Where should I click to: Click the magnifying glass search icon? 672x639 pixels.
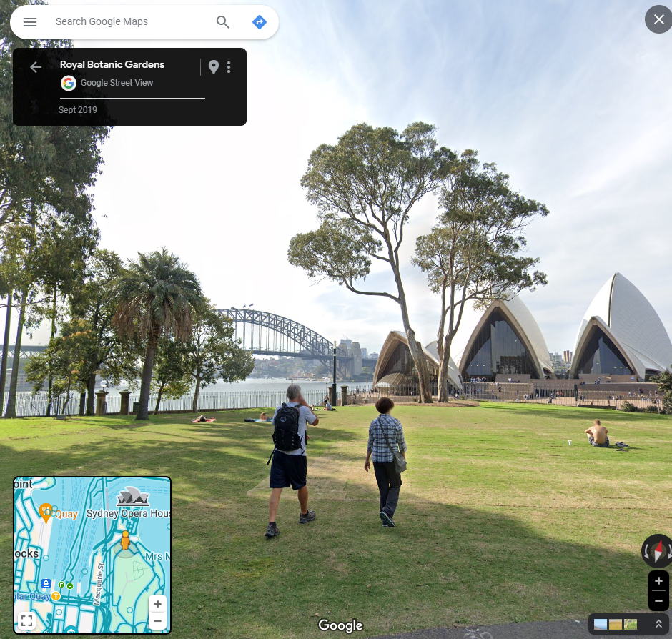(223, 22)
